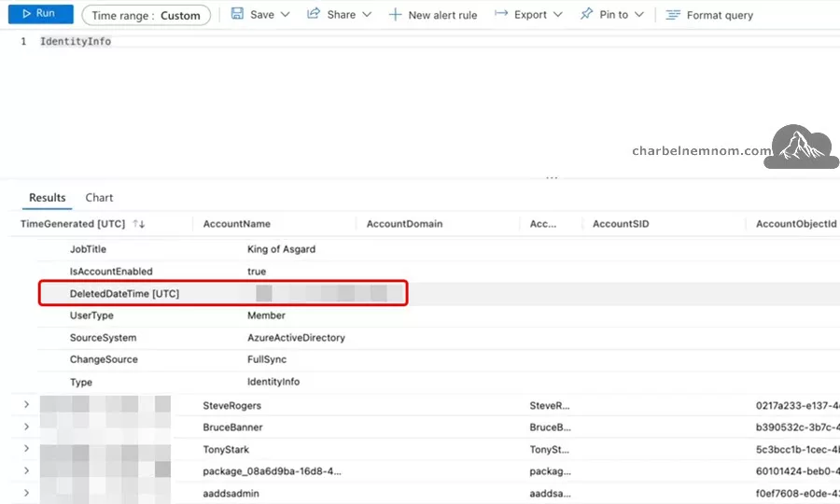Expand the package_08a6d9ba row
The height and width of the screenshot is (504, 840).
pos(26,470)
